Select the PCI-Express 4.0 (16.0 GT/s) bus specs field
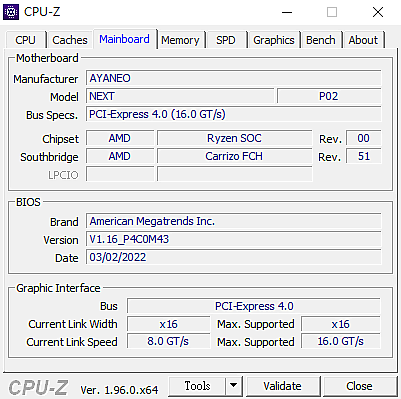 (x=233, y=114)
